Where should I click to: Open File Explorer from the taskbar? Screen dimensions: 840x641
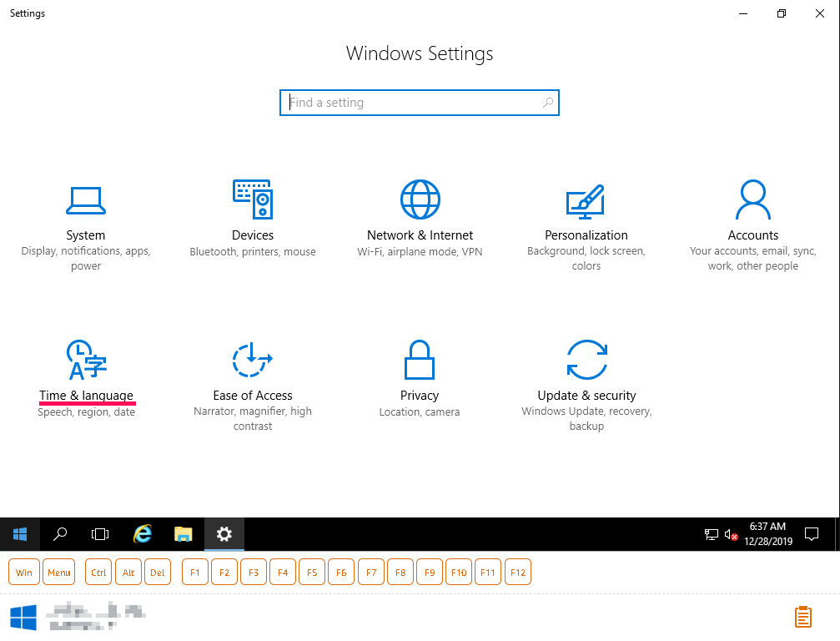tap(184, 534)
